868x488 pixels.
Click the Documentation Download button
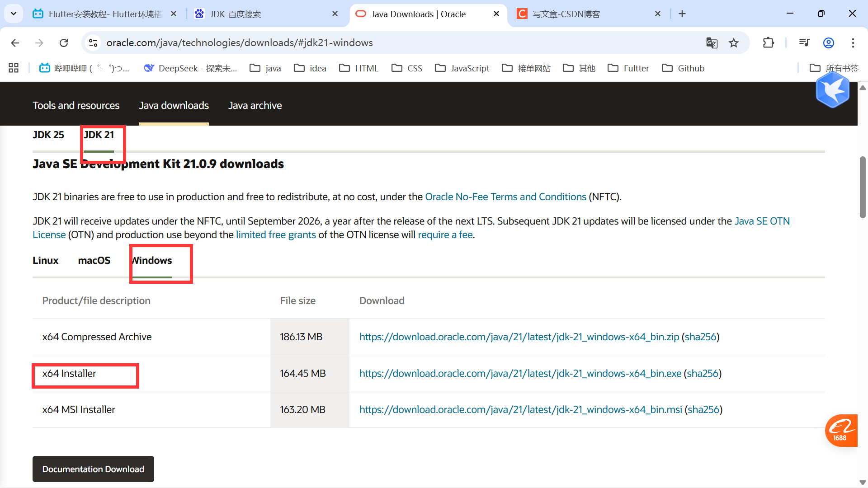click(93, 469)
